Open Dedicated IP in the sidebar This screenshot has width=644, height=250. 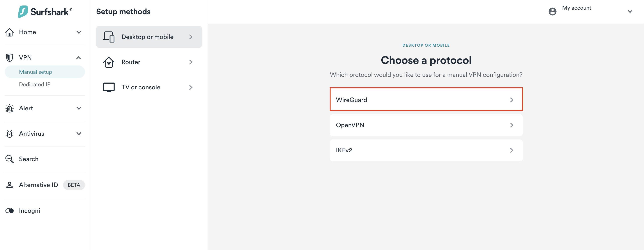(x=35, y=85)
